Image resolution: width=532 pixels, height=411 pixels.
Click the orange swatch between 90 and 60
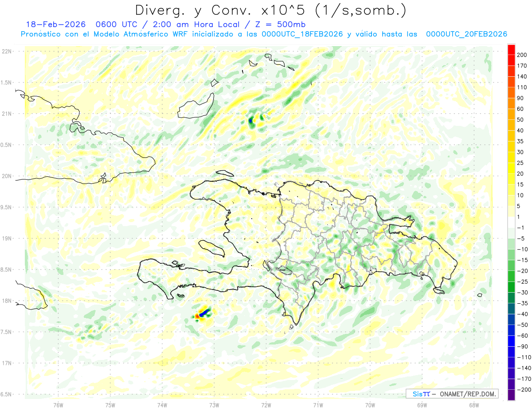[x=511, y=104]
